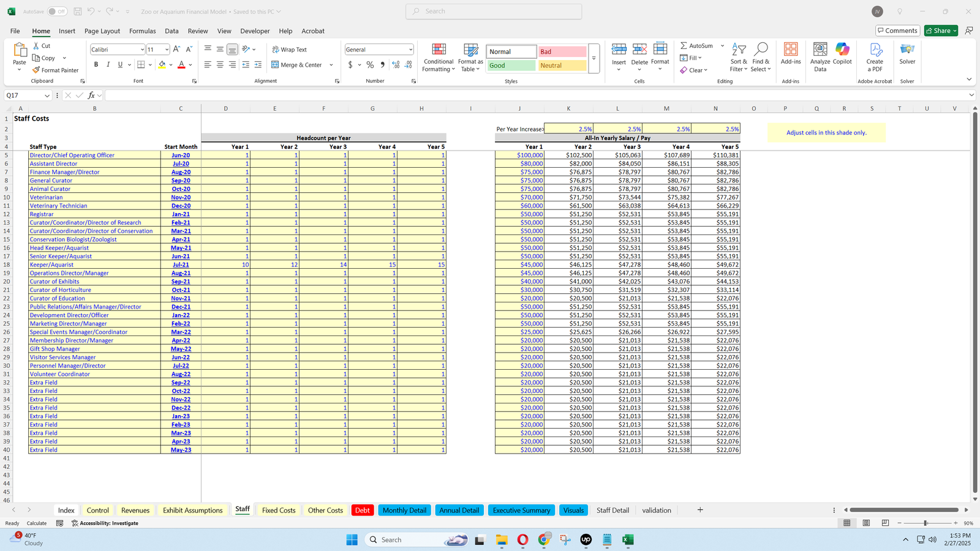Click the Format Painter tool
Viewport: 980px width, 551px height.
(55, 70)
